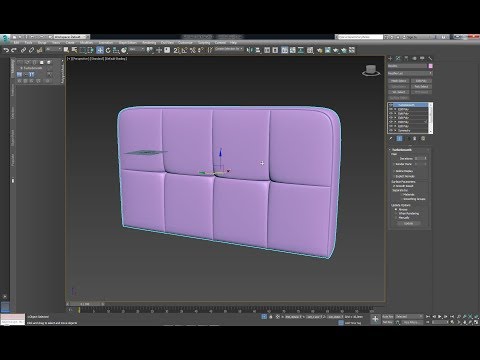
Task: Click the Auto Key button
Action: point(388,316)
